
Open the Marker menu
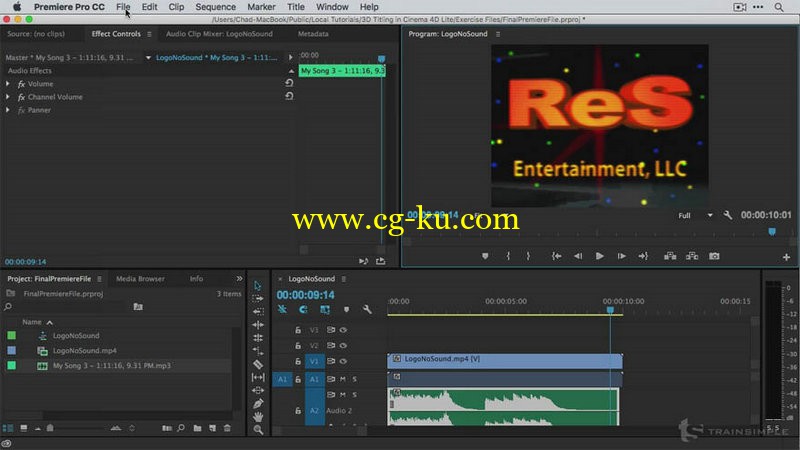tap(261, 7)
